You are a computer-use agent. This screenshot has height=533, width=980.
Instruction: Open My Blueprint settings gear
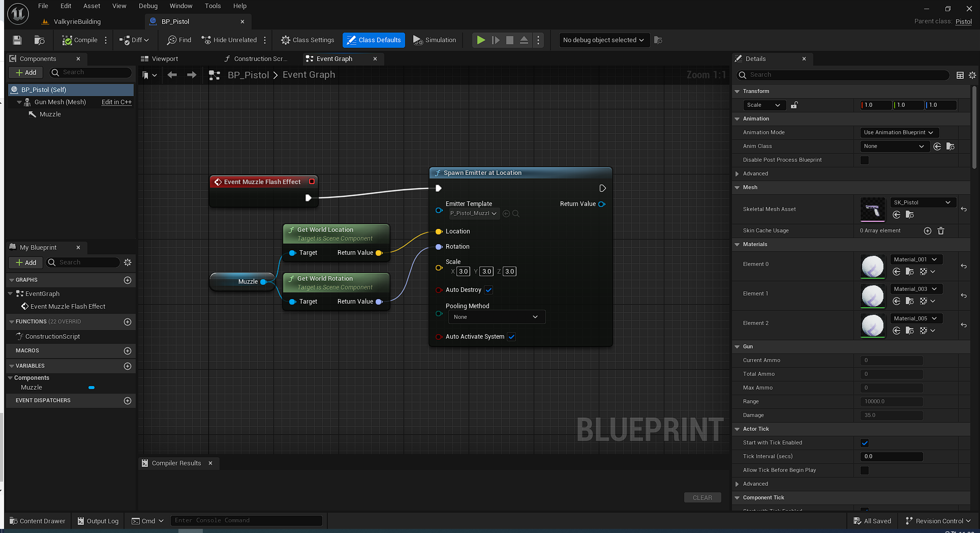click(x=128, y=262)
